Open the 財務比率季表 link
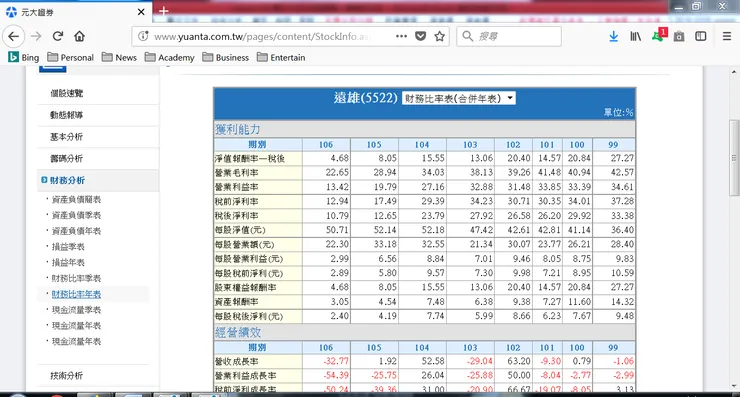The height and width of the screenshot is (397, 740). [x=76, y=278]
